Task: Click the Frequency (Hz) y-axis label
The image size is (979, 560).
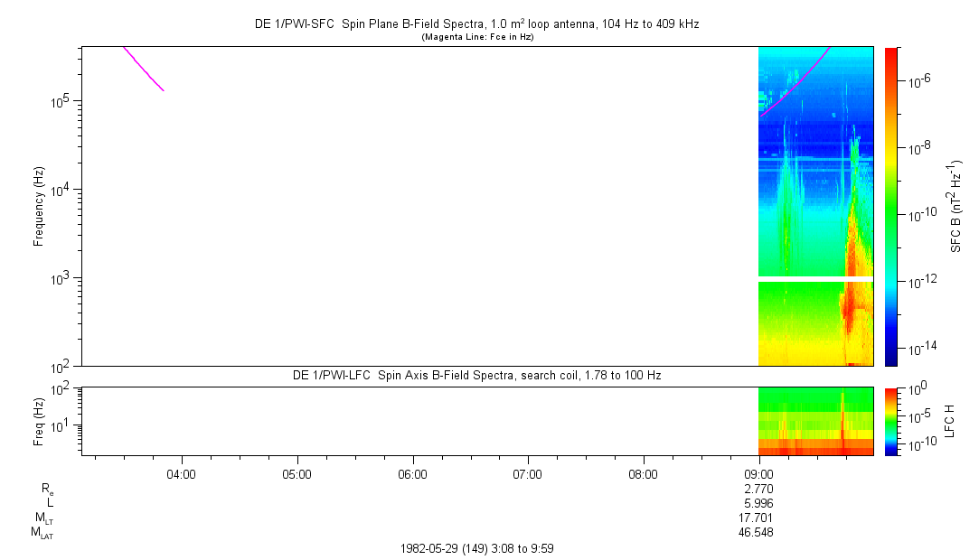Action: pyautogui.click(x=39, y=206)
